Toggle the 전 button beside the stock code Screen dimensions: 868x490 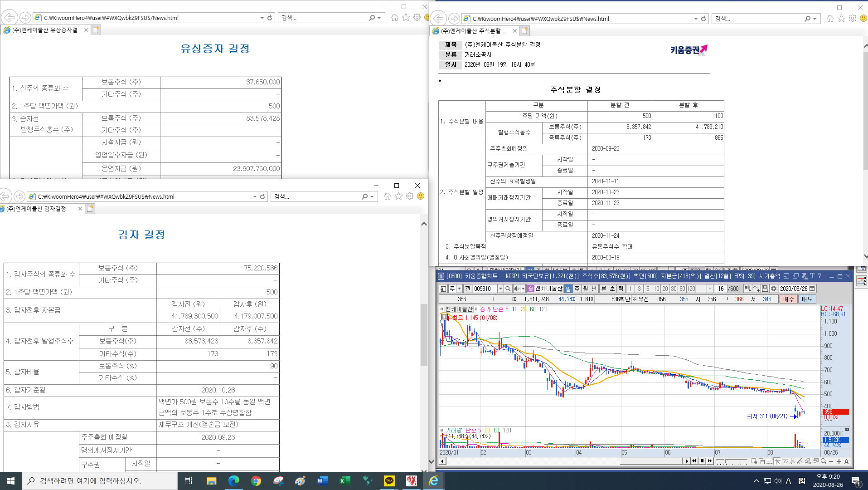click(x=468, y=289)
